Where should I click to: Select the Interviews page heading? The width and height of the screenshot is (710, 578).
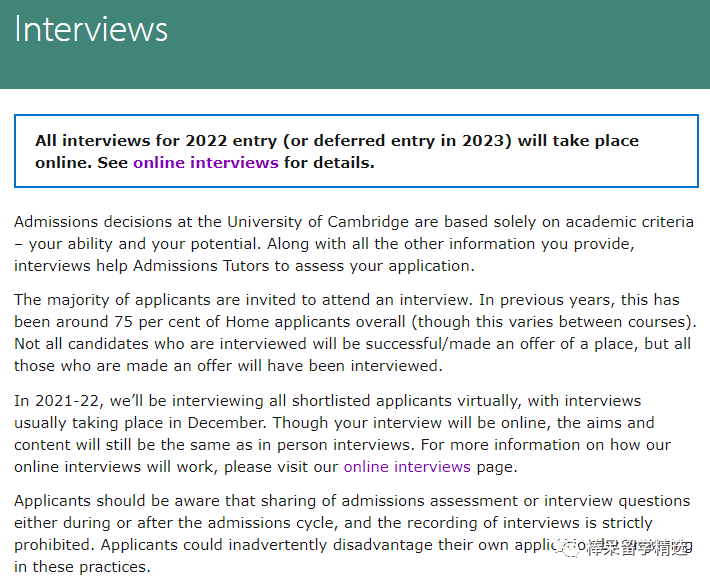tap(91, 29)
